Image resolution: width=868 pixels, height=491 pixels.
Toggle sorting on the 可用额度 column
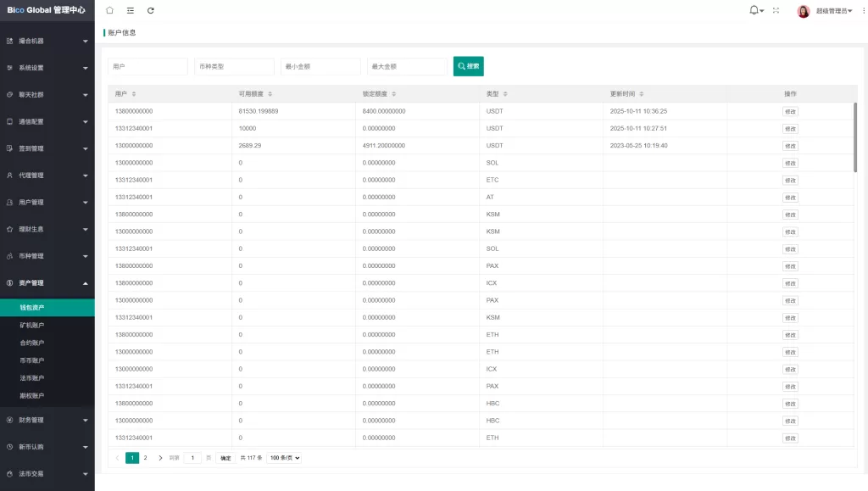pos(270,93)
